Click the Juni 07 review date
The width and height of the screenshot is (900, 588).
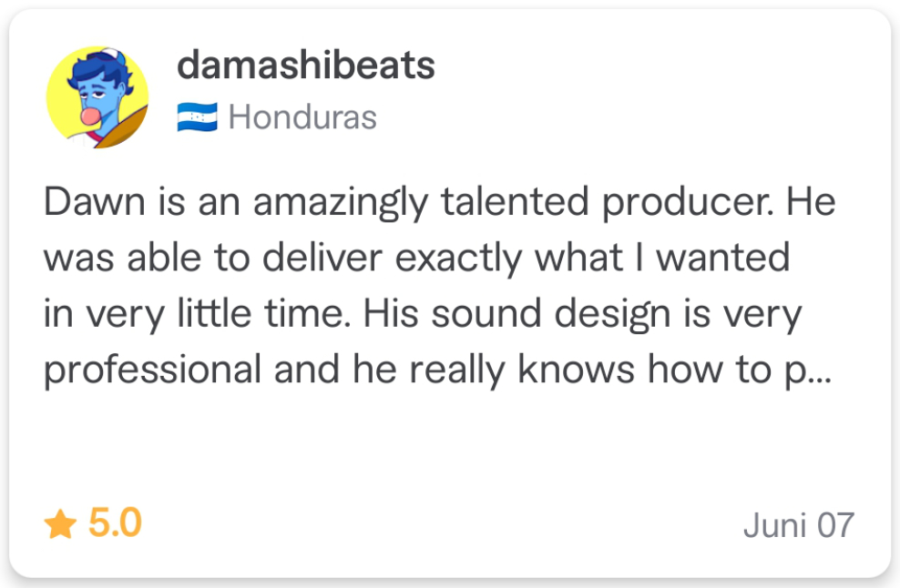(x=798, y=525)
